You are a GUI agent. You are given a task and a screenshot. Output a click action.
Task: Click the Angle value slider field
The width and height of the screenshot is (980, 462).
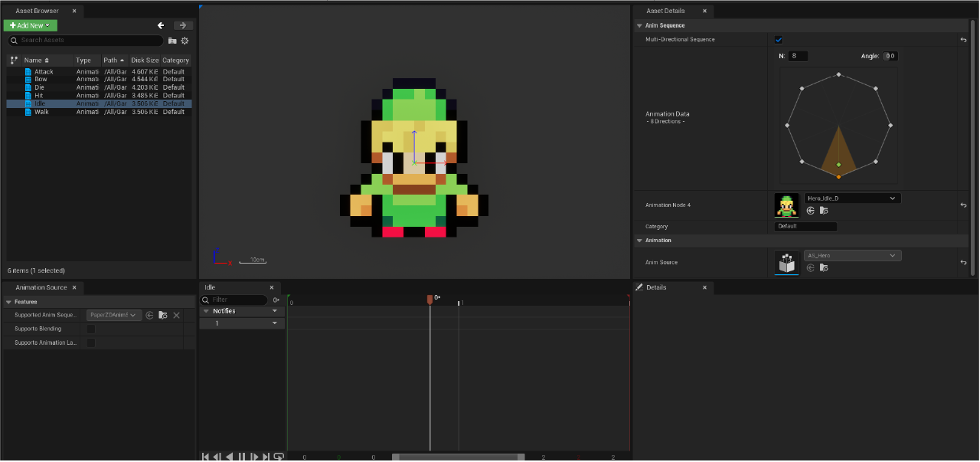pyautogui.click(x=890, y=56)
